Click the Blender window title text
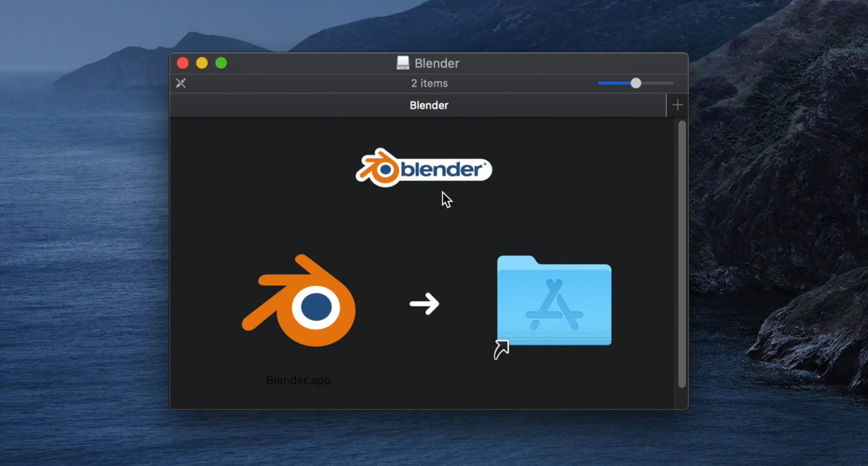This screenshot has height=466, width=868. (x=437, y=63)
